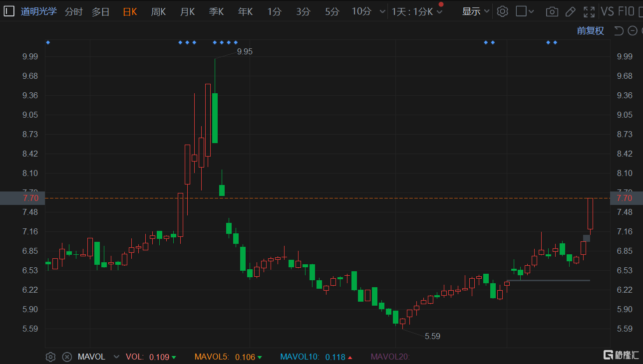Image resolution: width=643 pixels, height=364 pixels.
Task: Select the 年K tab
Action: (x=246, y=11)
